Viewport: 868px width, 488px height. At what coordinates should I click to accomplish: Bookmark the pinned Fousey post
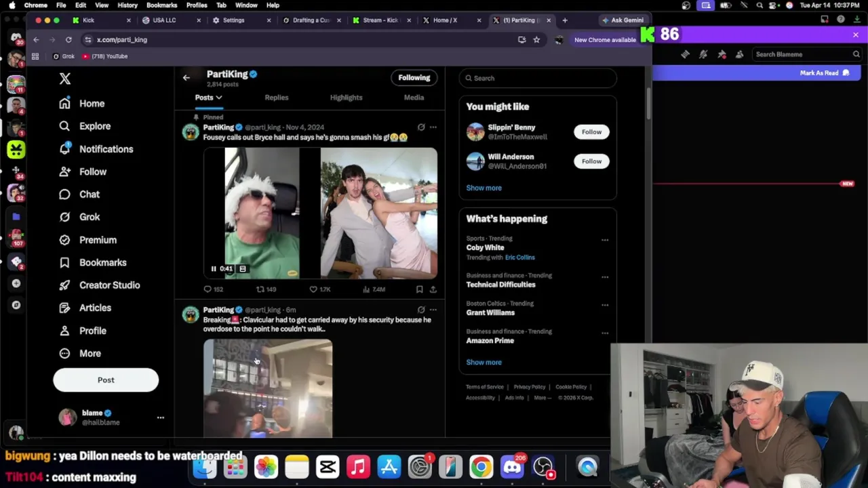(419, 289)
